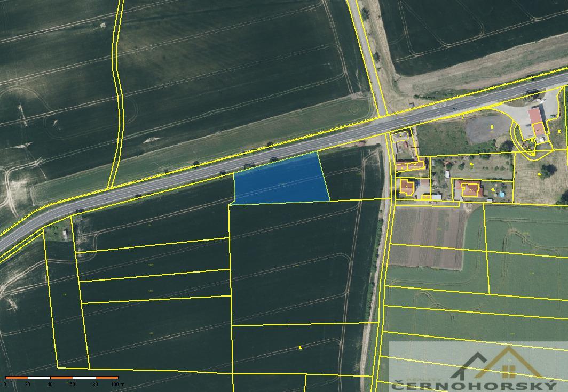Image resolution: width=568 pixels, height=392 pixels.
Task: Click the "100 m" scale bar label
Action: tap(117, 384)
